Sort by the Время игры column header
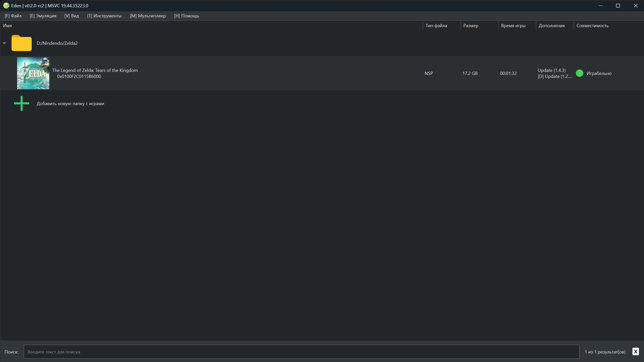 pyautogui.click(x=517, y=26)
